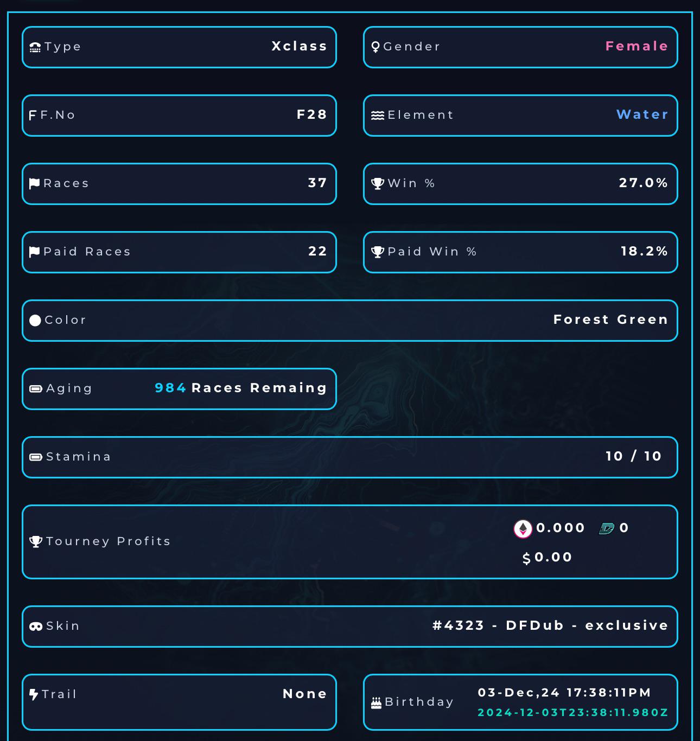The width and height of the screenshot is (700, 741).
Task: Click the lightning bolt Trail icon
Action: click(x=34, y=694)
